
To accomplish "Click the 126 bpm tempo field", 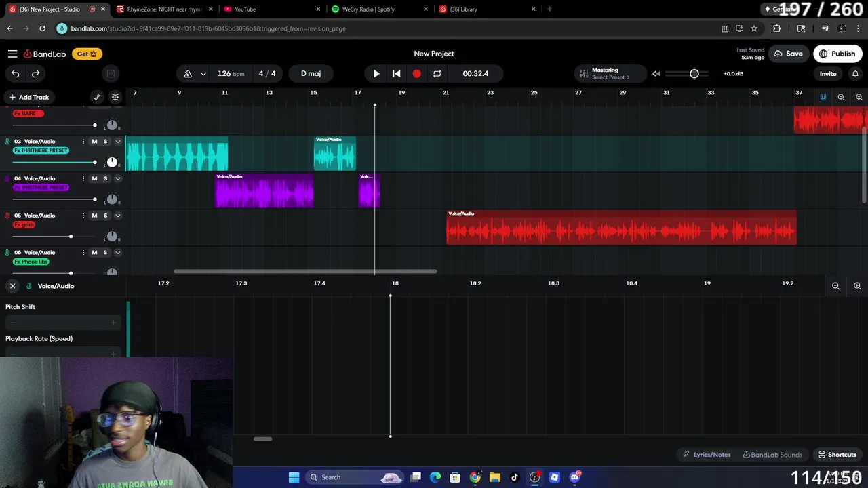I will 231,73.
